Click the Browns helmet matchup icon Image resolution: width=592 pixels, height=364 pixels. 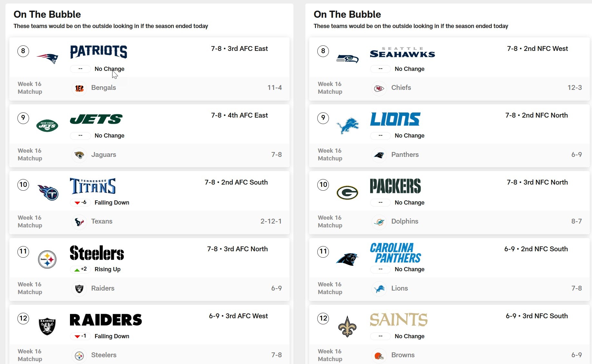click(379, 355)
